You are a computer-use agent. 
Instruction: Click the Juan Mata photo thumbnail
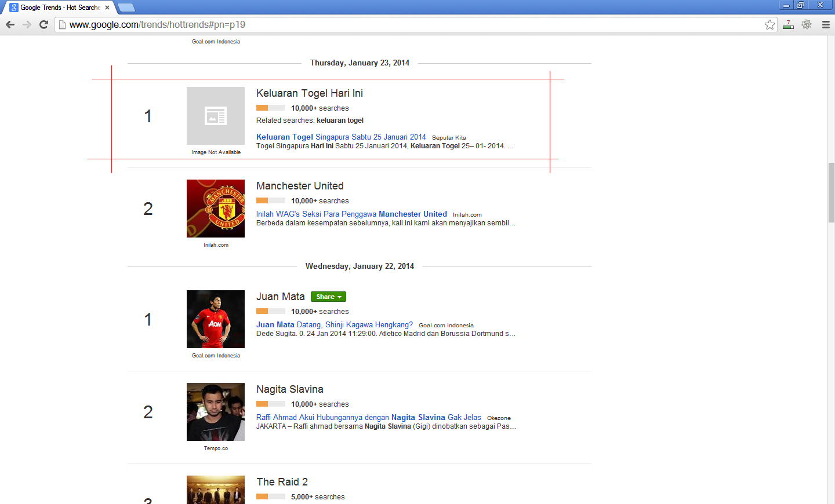[x=216, y=319]
